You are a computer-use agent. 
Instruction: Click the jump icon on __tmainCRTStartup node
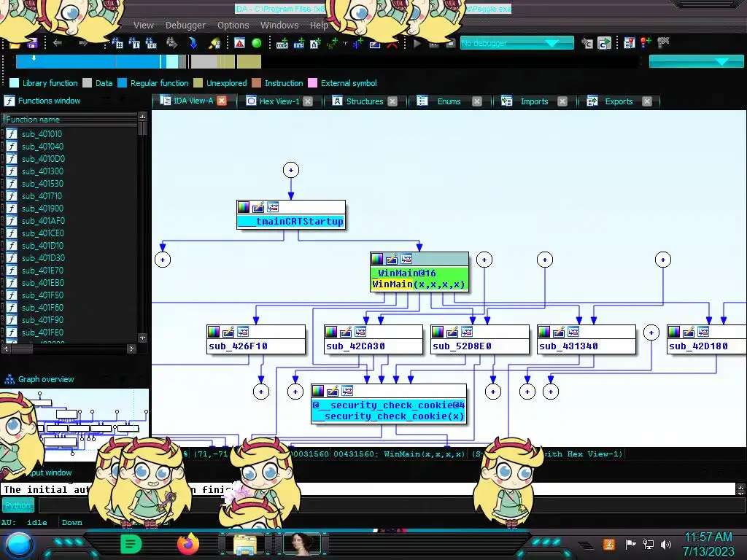(x=273, y=207)
